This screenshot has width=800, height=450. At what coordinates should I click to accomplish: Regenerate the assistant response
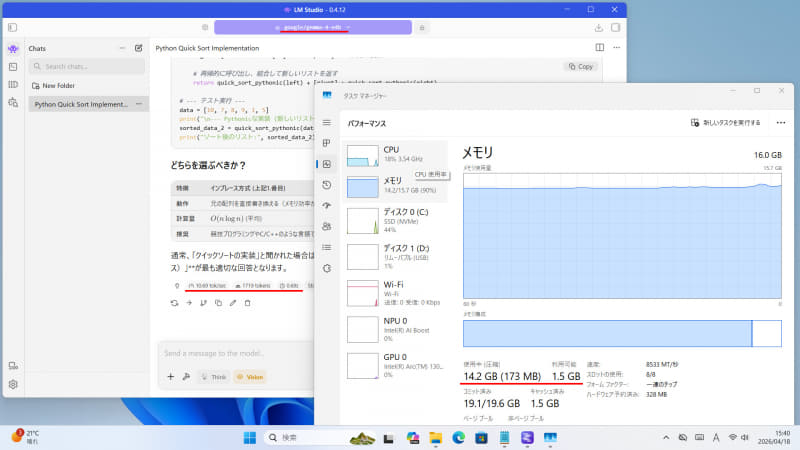tap(174, 303)
